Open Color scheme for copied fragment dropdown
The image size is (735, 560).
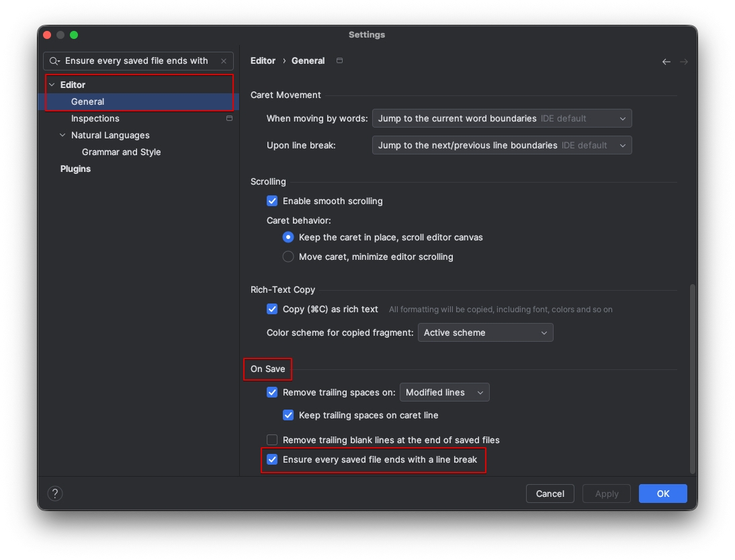pos(485,332)
